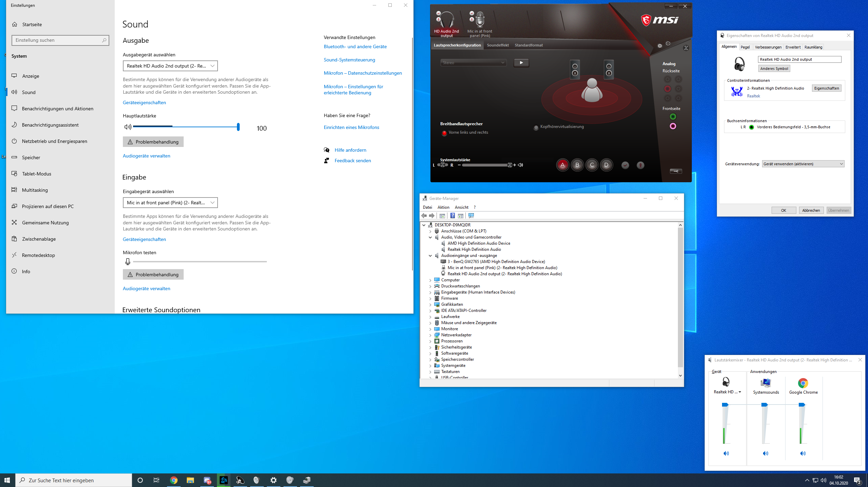Click the Hauptlautstärke slider handle

click(238, 127)
